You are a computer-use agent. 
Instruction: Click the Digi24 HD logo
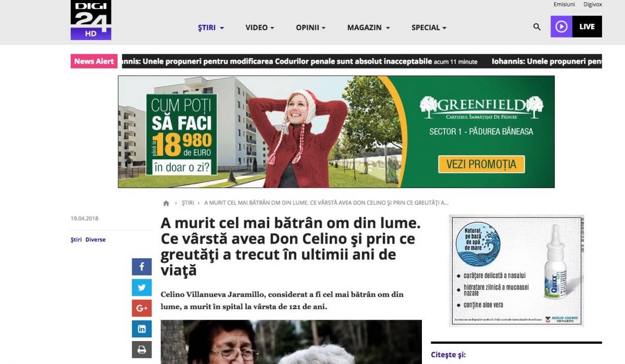tap(91, 20)
